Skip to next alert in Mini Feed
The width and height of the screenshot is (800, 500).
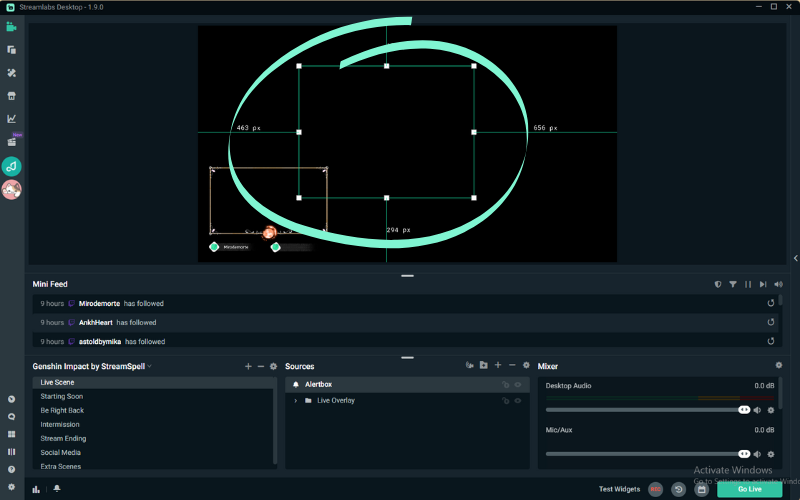[x=763, y=284]
